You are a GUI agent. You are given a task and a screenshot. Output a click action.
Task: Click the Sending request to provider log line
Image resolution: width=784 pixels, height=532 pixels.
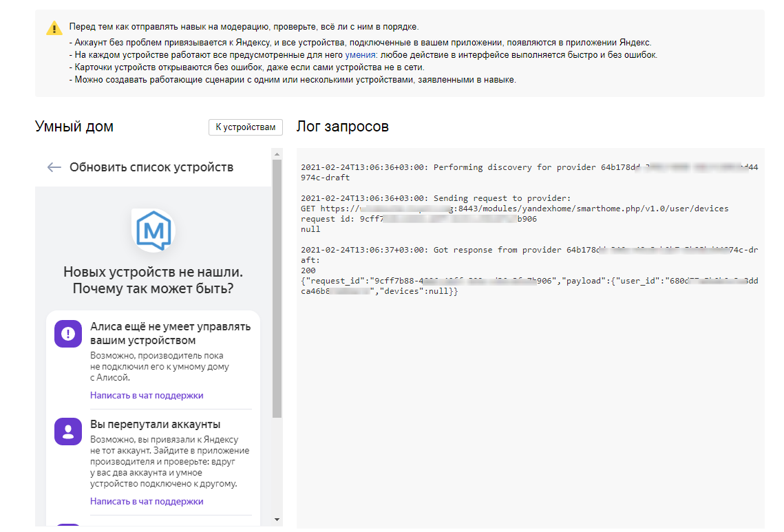click(436, 198)
